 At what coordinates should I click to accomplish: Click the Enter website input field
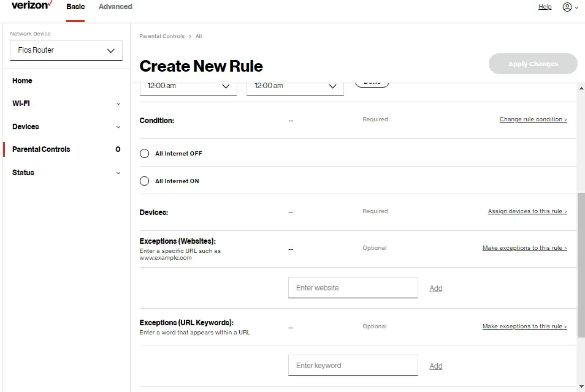tap(353, 288)
